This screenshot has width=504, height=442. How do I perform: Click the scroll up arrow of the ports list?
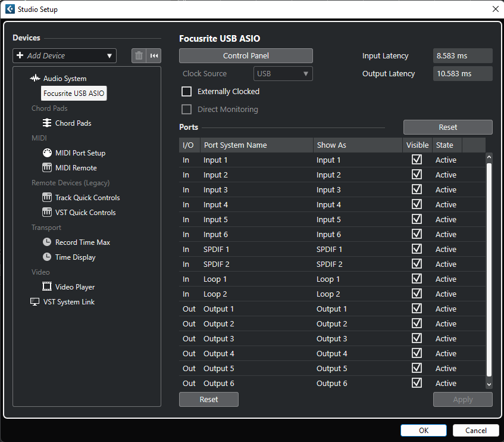click(489, 157)
